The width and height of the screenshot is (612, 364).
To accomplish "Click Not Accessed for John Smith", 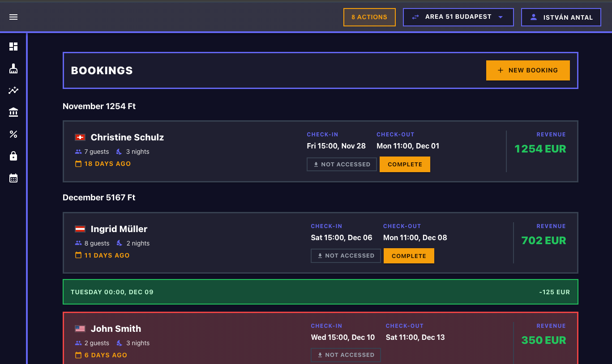I will pos(346,355).
